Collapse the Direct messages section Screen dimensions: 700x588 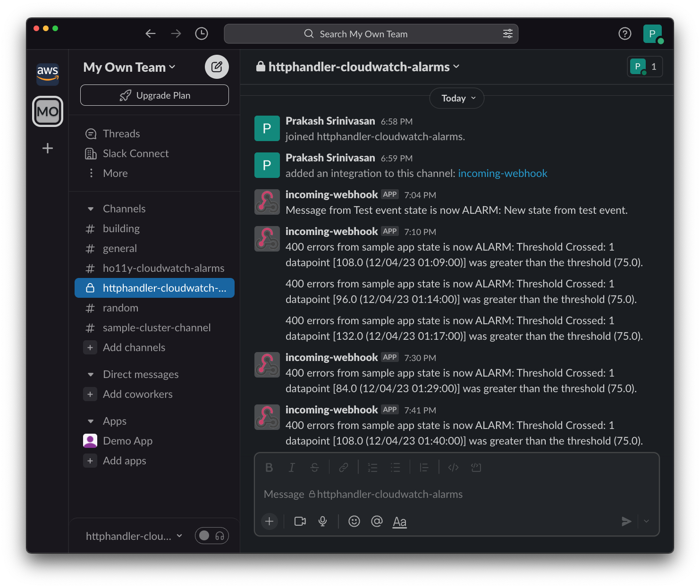click(x=91, y=374)
